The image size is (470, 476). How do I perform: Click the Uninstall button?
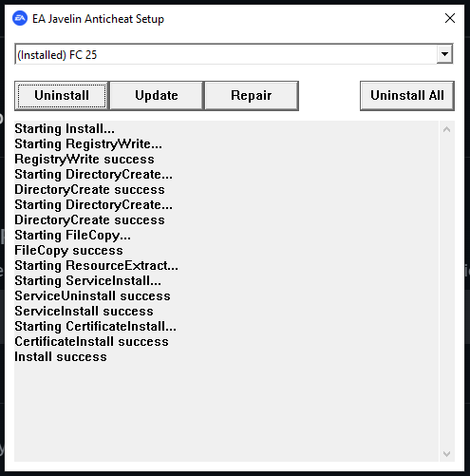62,96
